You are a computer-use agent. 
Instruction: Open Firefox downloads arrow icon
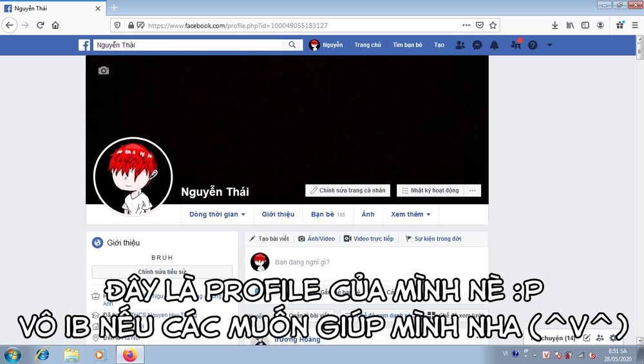pos(554,25)
